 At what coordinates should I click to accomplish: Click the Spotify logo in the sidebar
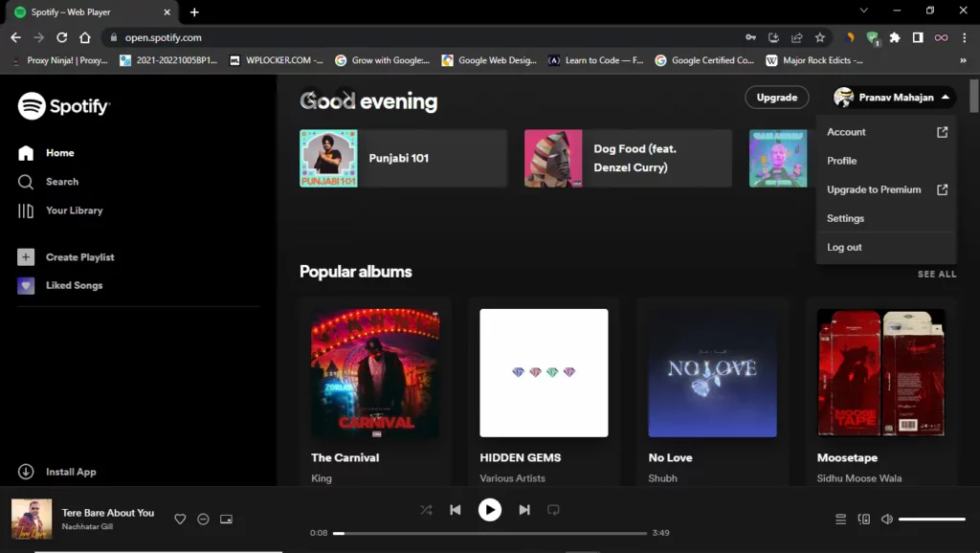(x=64, y=105)
